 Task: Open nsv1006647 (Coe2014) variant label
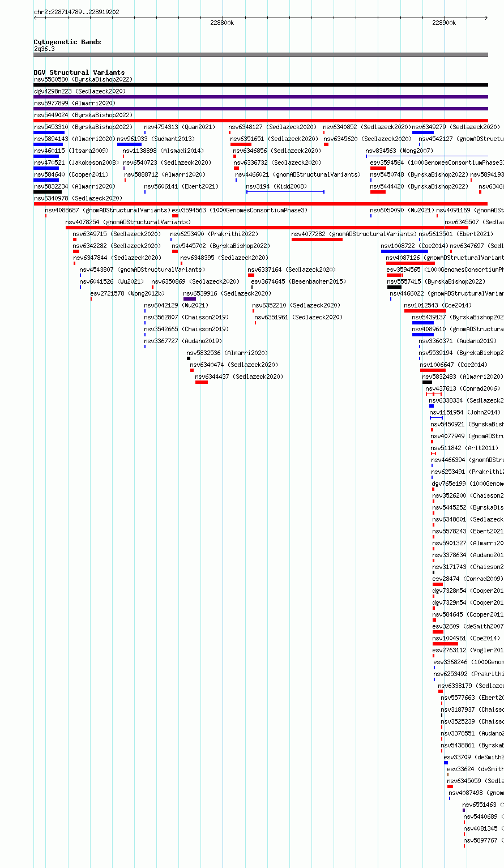tap(454, 365)
